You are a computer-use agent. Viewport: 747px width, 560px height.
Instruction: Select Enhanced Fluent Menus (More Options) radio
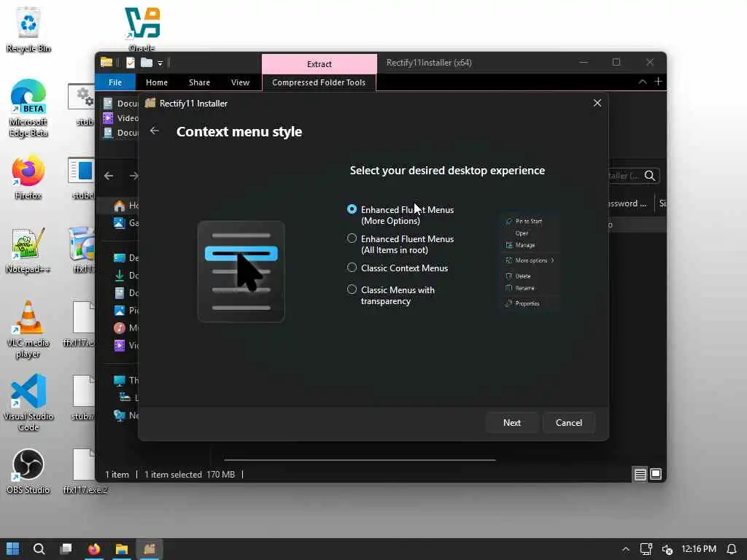coord(352,209)
